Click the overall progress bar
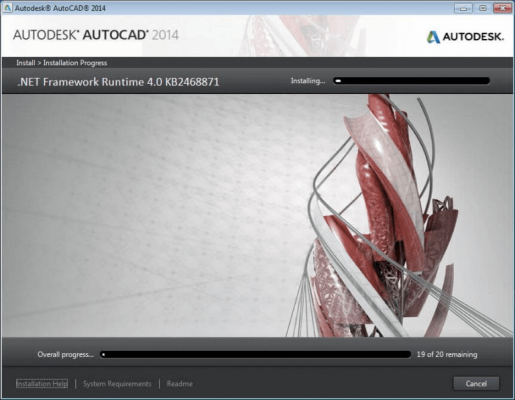515x400 pixels. (x=256, y=355)
